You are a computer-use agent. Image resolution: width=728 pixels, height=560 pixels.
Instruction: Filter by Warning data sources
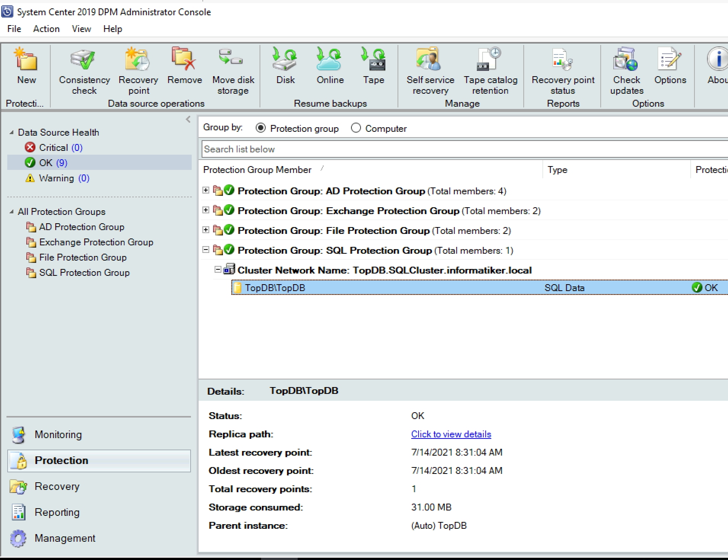click(x=57, y=178)
